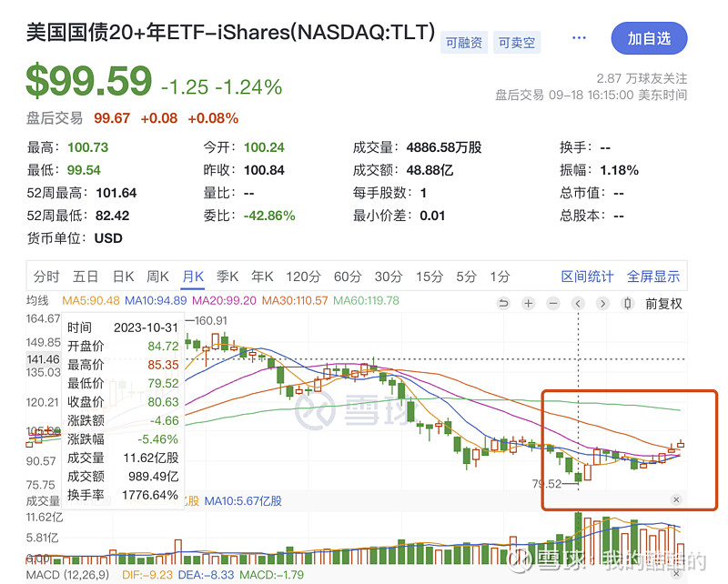Open the 年K tab
This screenshot has height=584, width=728.
(x=262, y=277)
